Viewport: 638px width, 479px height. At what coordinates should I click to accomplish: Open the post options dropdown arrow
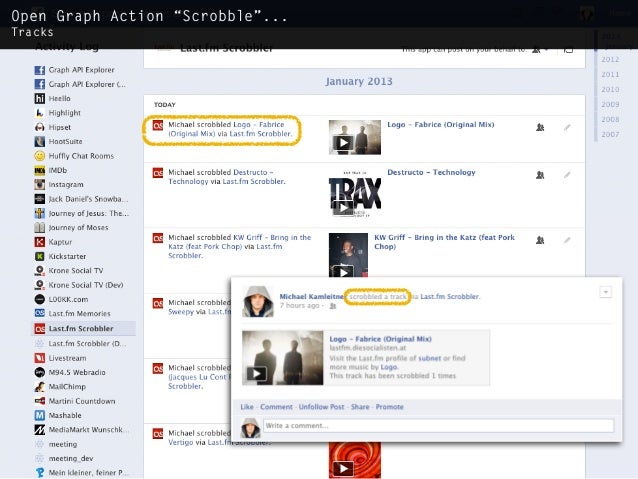(605, 292)
